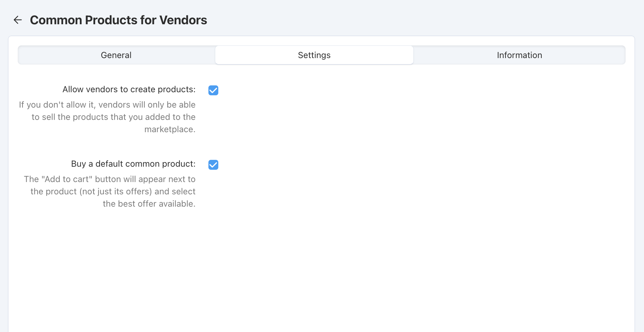Viewport: 644px width, 332px height.
Task: Uncheck Allow vendors to create products
Action: 213,90
